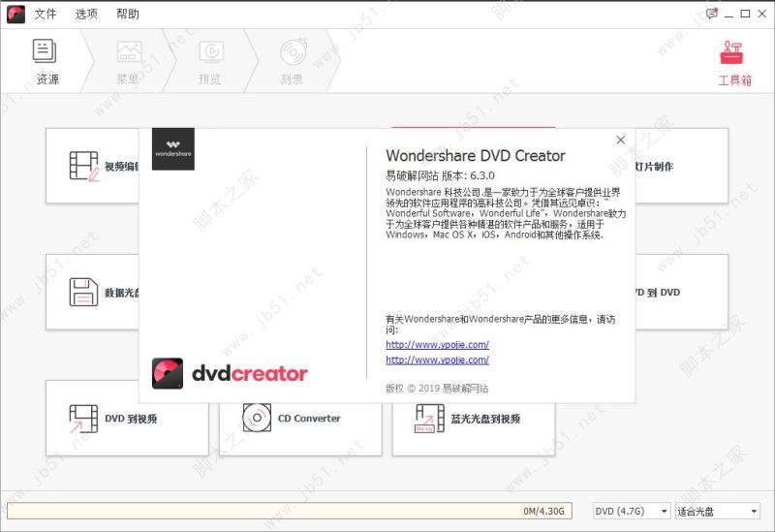Open the second http://www.ypojie.com/ link
The height and width of the screenshot is (532, 775).
coord(438,360)
